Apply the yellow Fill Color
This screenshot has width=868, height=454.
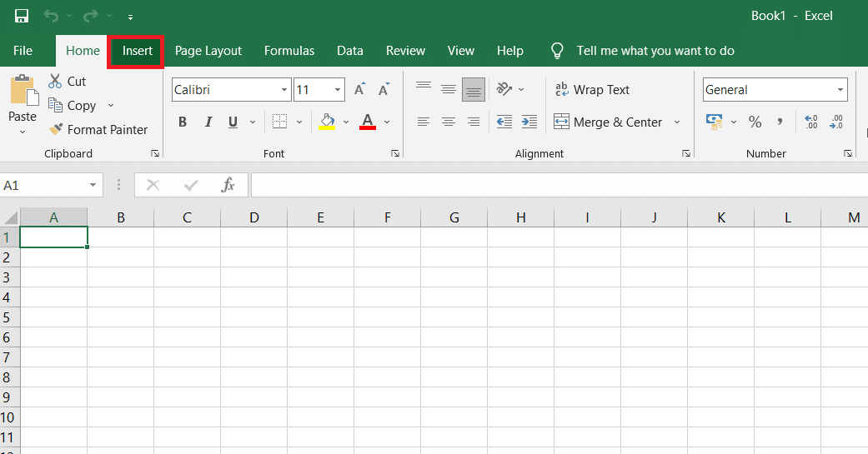point(327,122)
